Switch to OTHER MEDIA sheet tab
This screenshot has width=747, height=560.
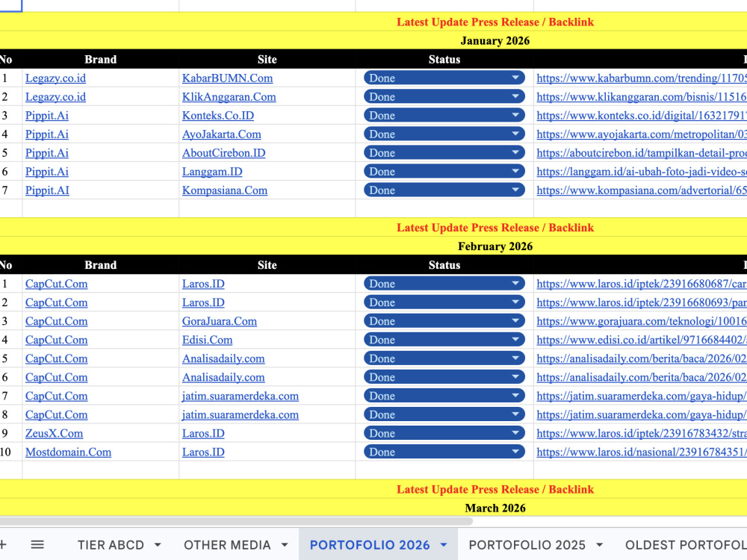pyautogui.click(x=227, y=545)
